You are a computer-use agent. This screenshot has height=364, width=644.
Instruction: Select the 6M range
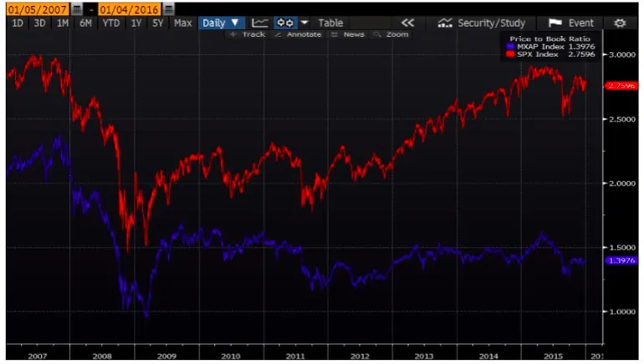(x=85, y=23)
